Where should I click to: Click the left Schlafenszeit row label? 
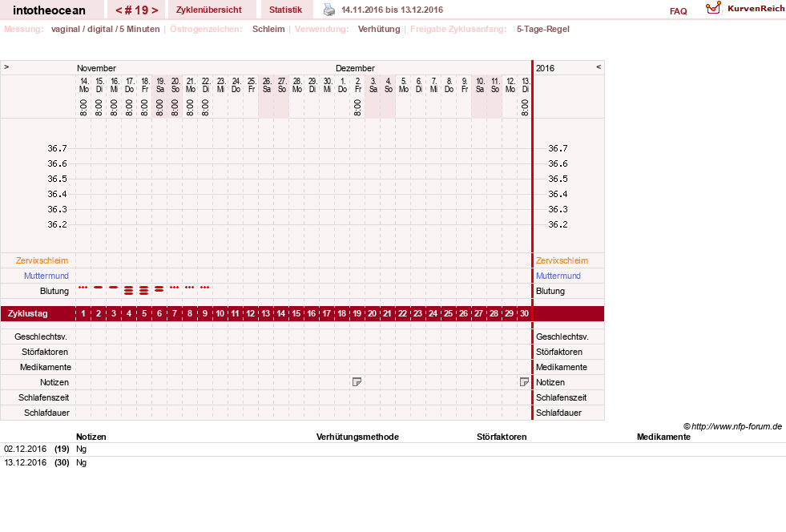[x=43, y=397]
